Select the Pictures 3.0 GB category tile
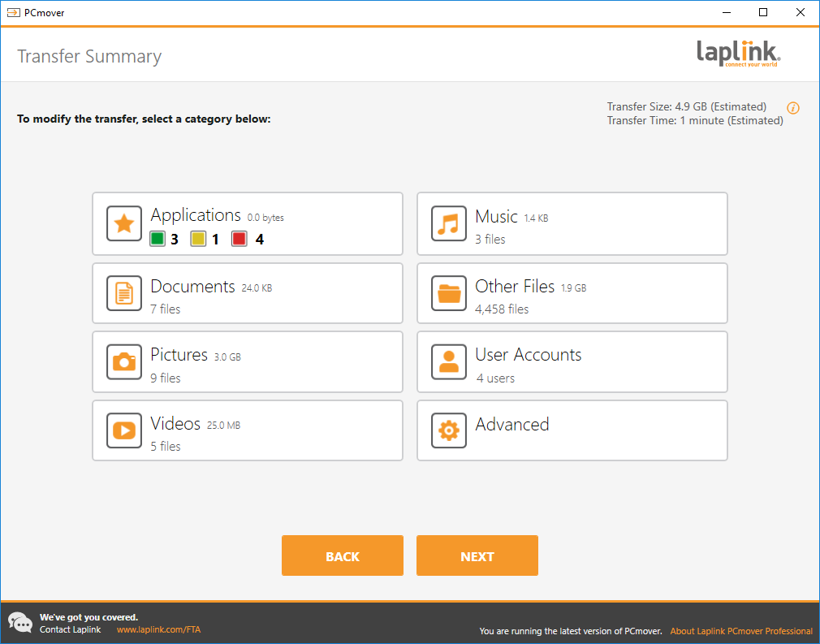This screenshot has width=820, height=644. pos(248,362)
